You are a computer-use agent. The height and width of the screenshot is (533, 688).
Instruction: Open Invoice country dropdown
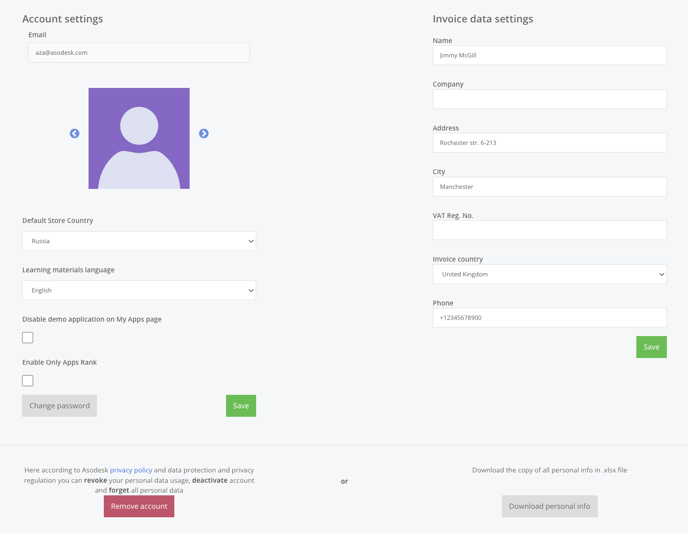point(549,274)
